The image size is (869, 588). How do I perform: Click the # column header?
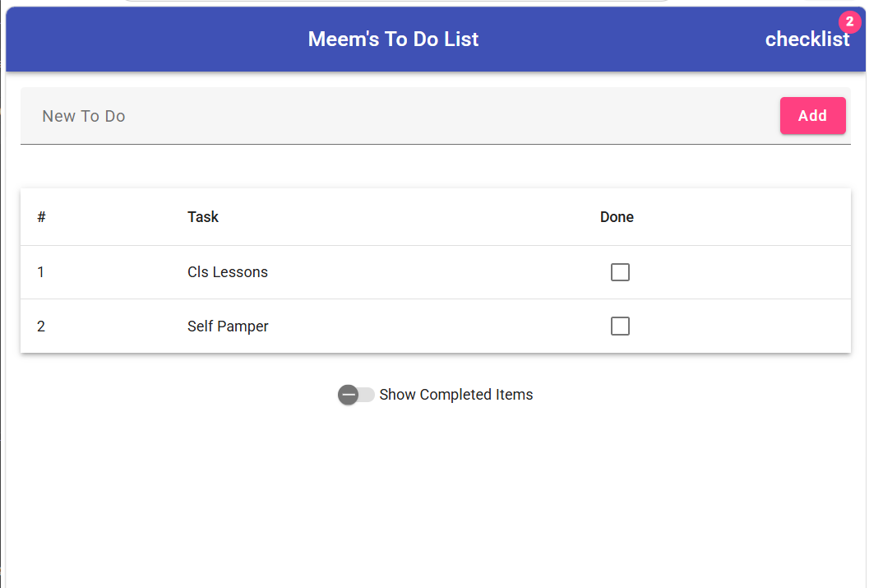point(41,217)
